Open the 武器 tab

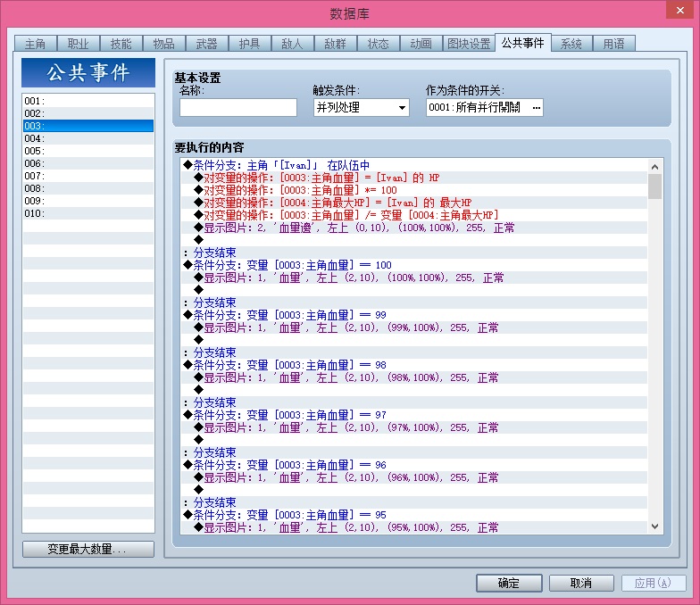click(x=207, y=44)
